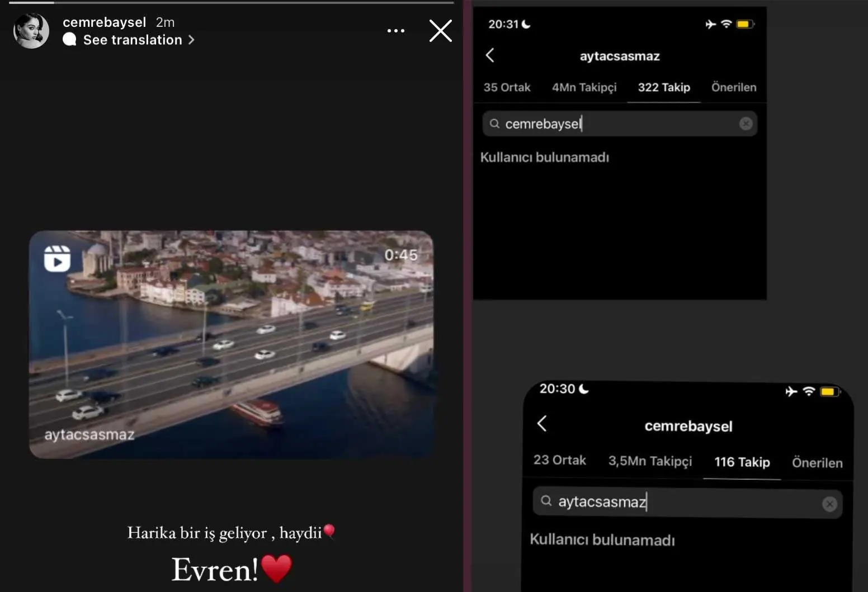868x592 pixels.
Task: Click moon icon beside 20:30 time
Action: (583, 389)
